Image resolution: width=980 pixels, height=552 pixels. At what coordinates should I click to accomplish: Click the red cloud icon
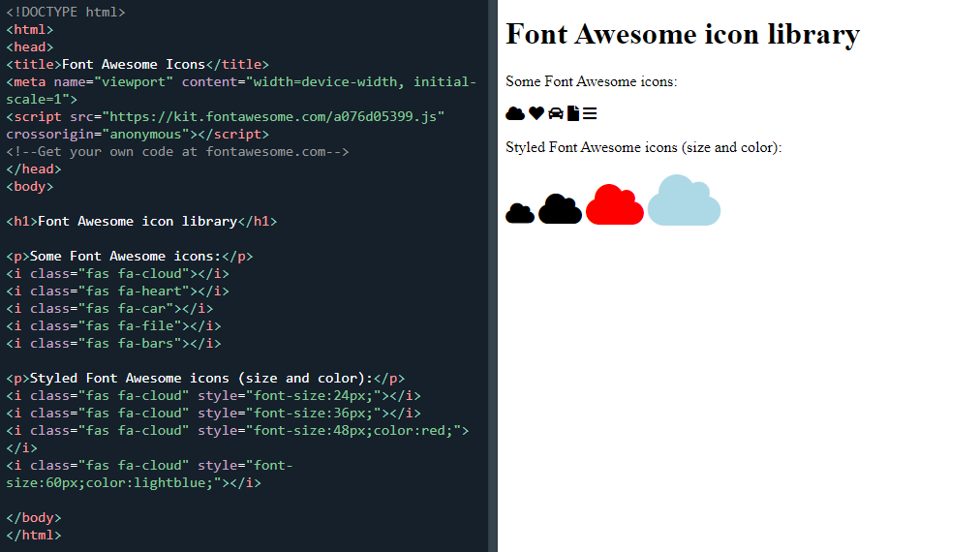[x=615, y=204]
